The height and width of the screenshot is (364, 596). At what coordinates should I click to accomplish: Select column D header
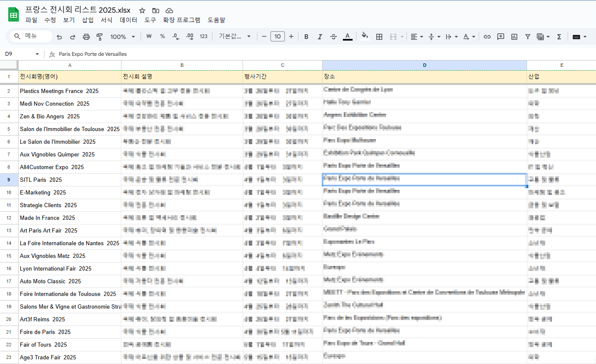click(x=425, y=65)
